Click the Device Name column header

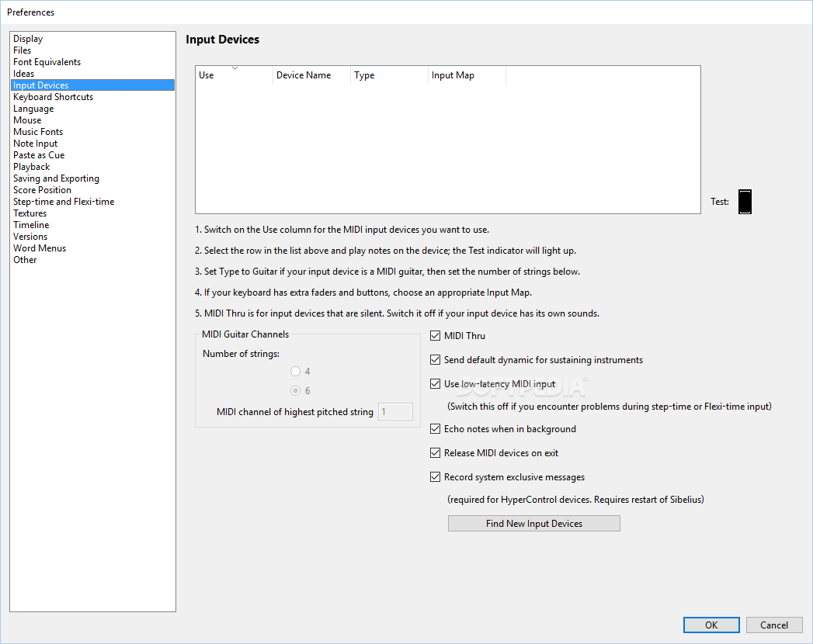click(x=311, y=75)
